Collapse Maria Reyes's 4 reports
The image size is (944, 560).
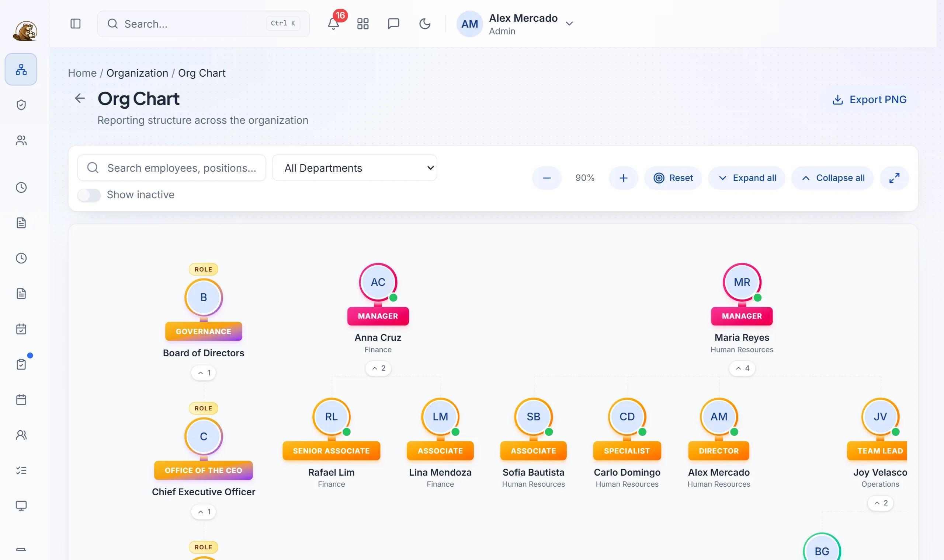click(742, 368)
